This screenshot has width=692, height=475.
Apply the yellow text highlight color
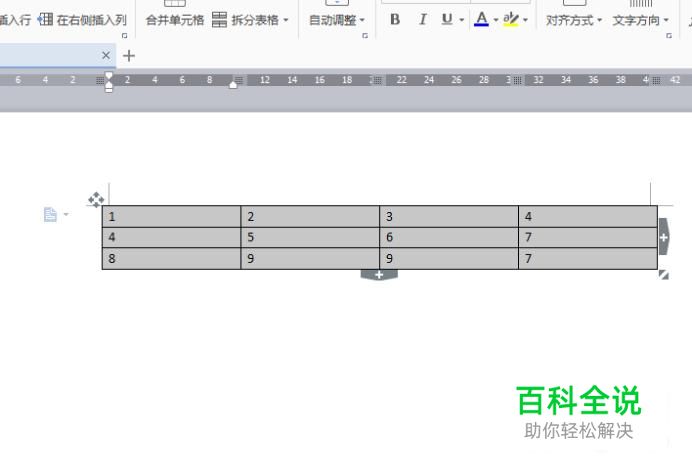pyautogui.click(x=511, y=19)
